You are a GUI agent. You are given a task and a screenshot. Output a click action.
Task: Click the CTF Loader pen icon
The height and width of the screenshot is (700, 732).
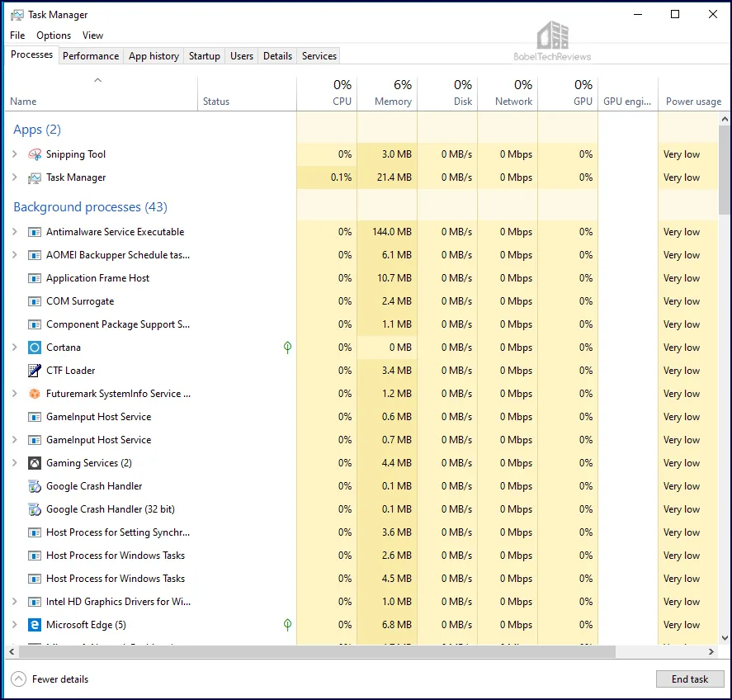[x=35, y=371]
